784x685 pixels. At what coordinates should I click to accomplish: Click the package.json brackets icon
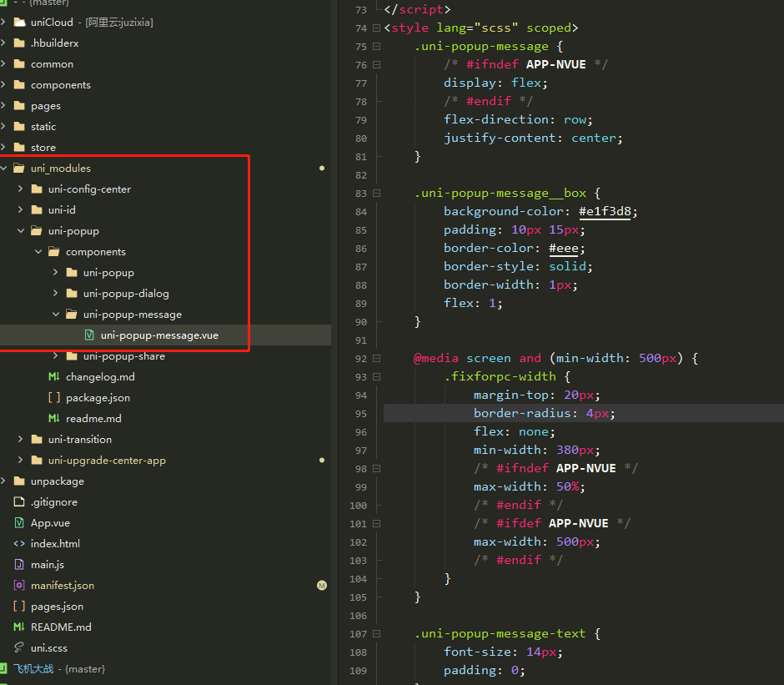pyautogui.click(x=54, y=398)
